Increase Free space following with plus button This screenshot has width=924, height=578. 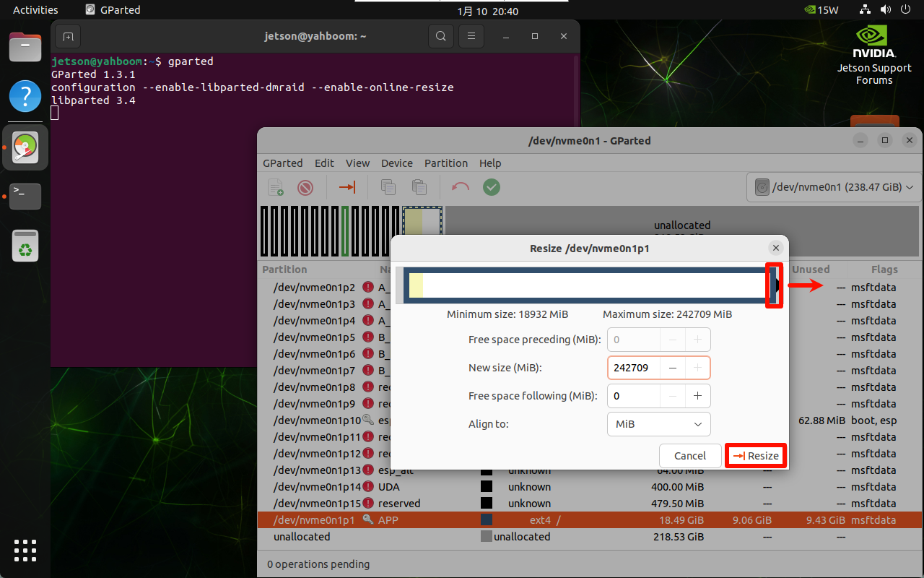click(x=697, y=396)
